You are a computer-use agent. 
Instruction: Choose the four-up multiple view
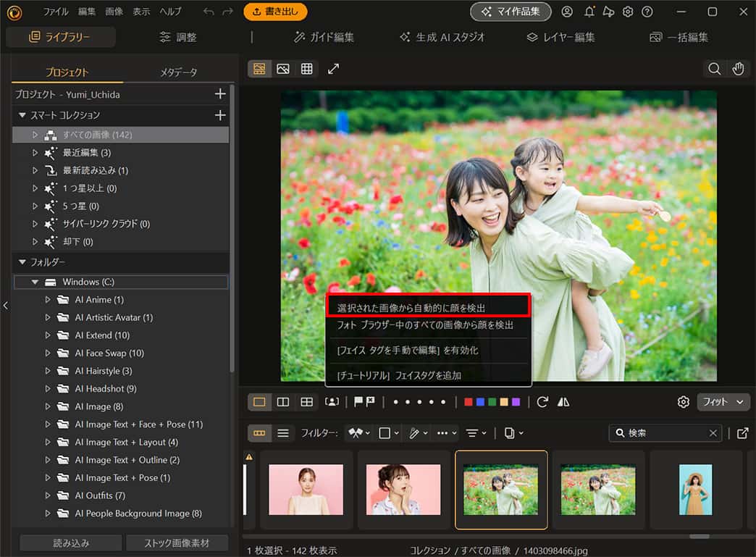click(x=306, y=402)
